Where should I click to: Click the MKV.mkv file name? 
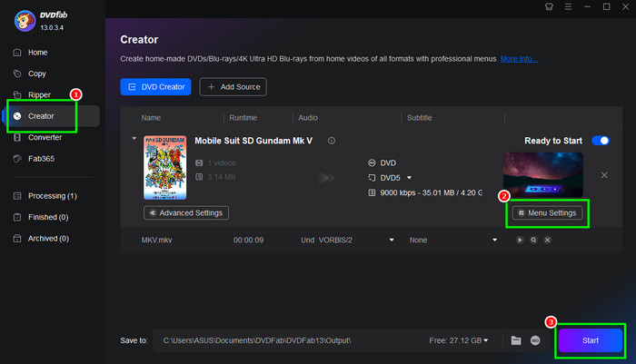(156, 240)
